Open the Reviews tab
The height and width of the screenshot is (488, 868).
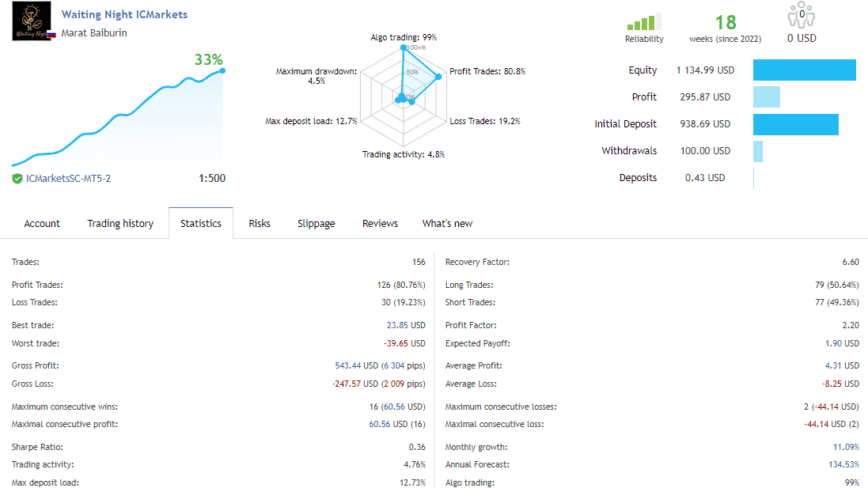click(379, 223)
